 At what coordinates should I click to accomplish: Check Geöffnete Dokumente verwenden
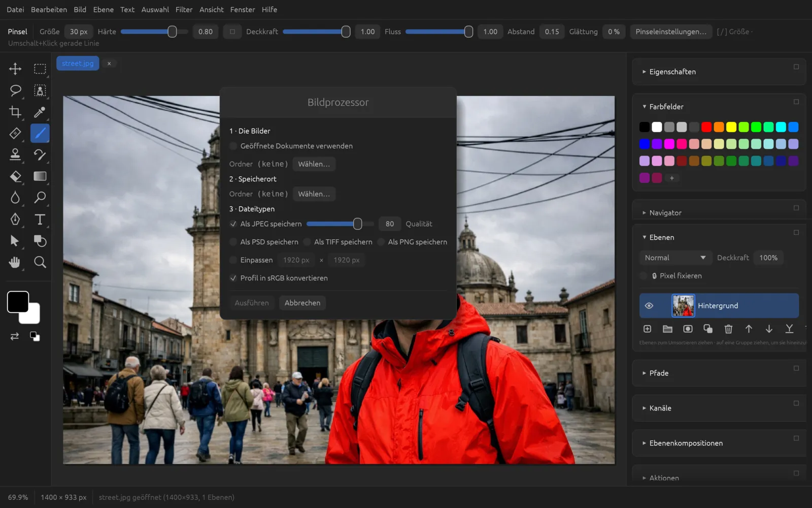[233, 146]
